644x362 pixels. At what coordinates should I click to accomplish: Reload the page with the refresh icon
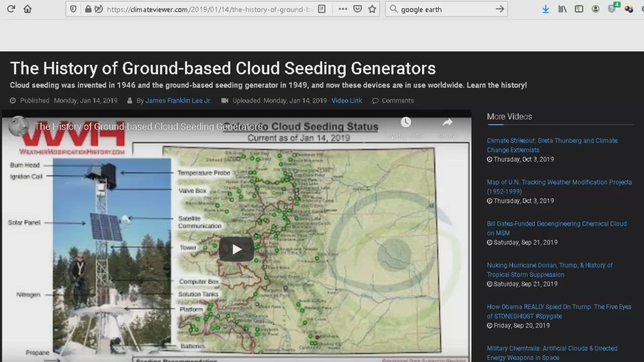click(x=11, y=9)
